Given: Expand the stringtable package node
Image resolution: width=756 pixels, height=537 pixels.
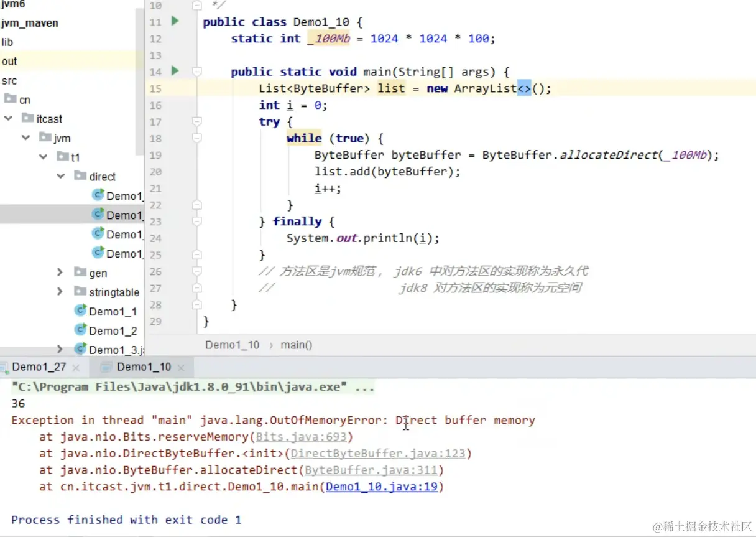Looking at the screenshot, I should [60, 292].
